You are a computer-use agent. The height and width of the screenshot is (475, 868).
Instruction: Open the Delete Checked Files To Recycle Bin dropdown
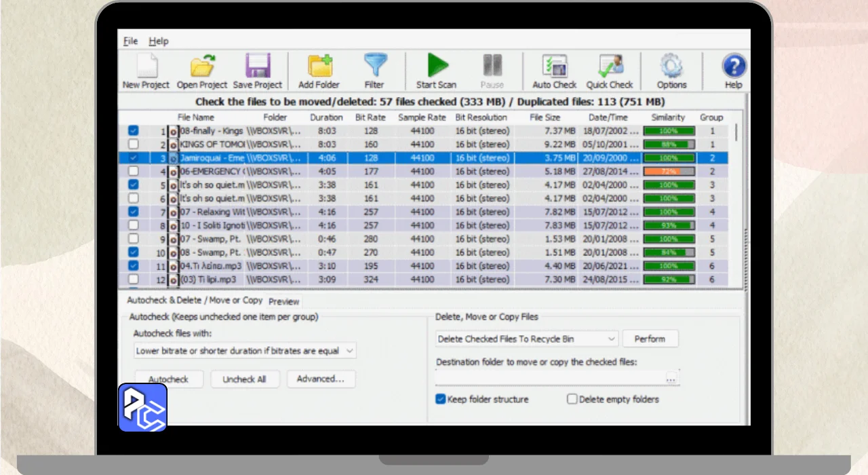(x=526, y=339)
